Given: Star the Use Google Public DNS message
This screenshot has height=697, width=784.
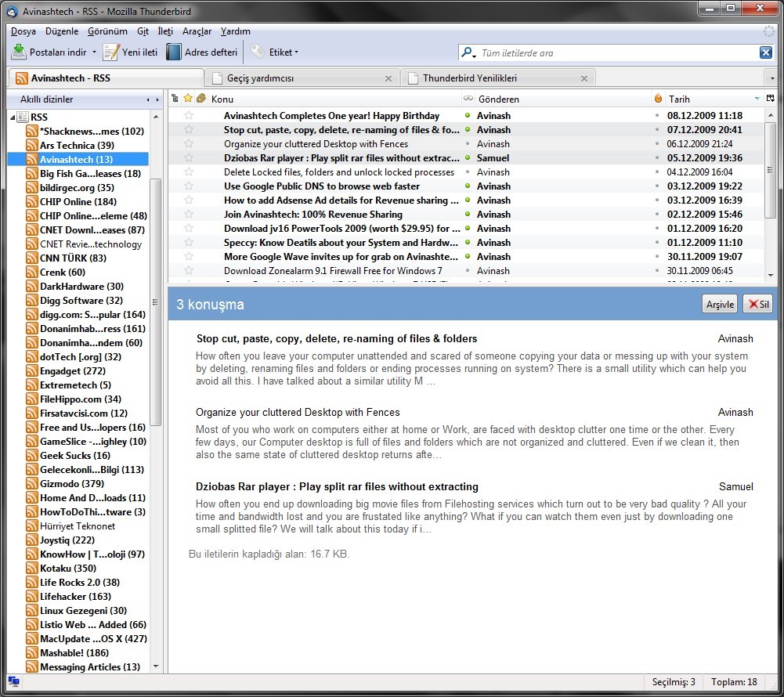Looking at the screenshot, I should click(x=189, y=186).
